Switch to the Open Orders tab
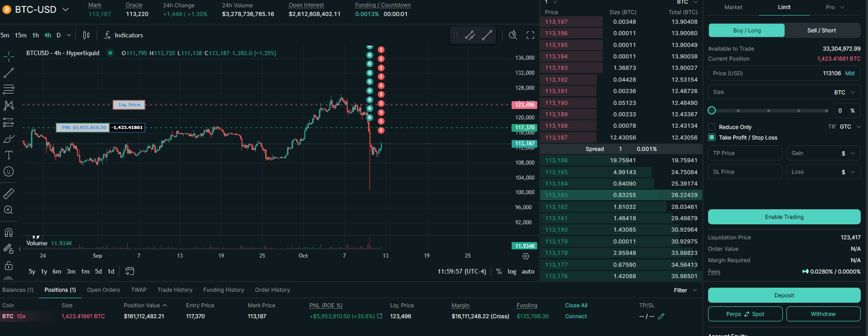This screenshot has width=868, height=336. pos(103,290)
